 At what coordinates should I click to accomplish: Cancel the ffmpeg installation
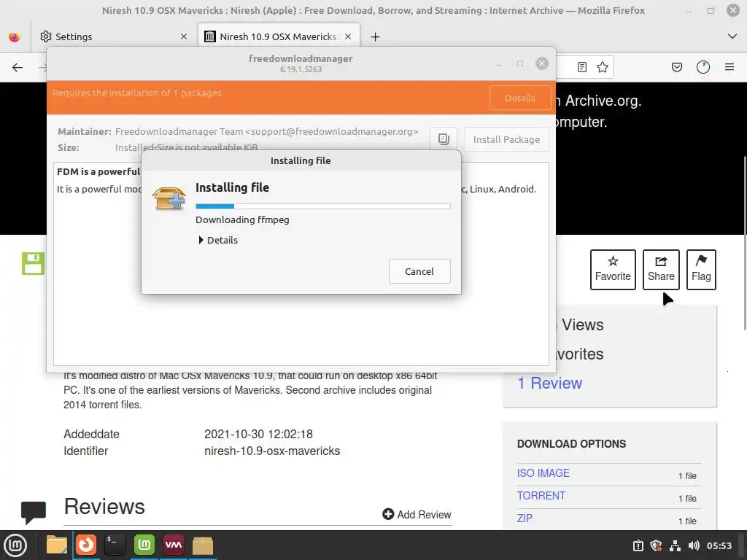(x=419, y=271)
